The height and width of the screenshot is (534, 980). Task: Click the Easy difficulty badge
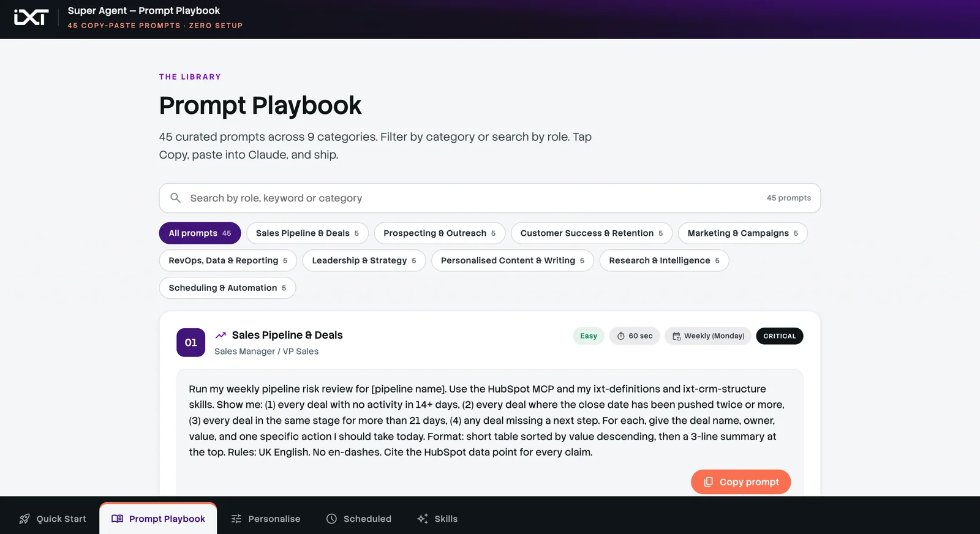coord(589,336)
